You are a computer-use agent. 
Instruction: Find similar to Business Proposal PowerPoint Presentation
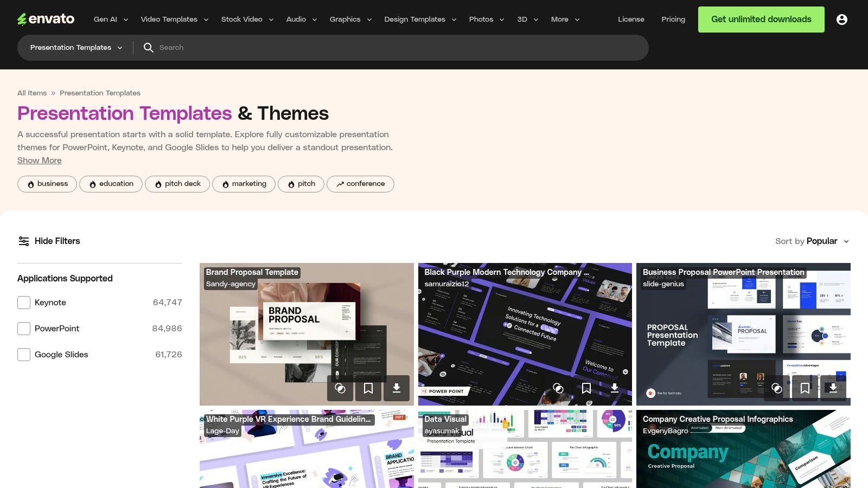pos(777,388)
